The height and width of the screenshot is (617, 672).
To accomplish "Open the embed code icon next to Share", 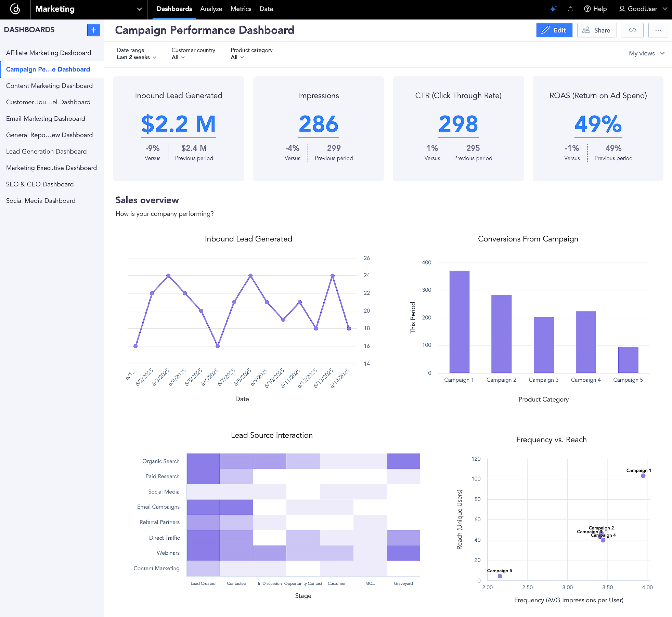I will tap(632, 30).
